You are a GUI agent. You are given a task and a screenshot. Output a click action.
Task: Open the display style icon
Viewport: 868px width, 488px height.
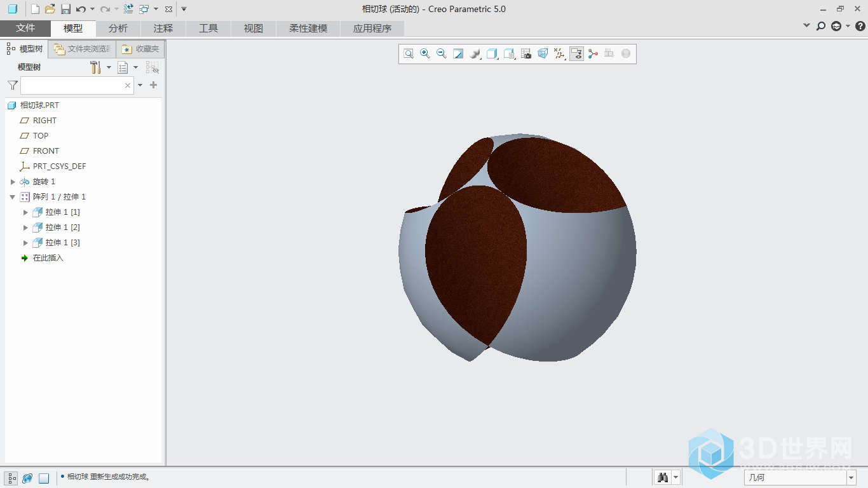[475, 54]
